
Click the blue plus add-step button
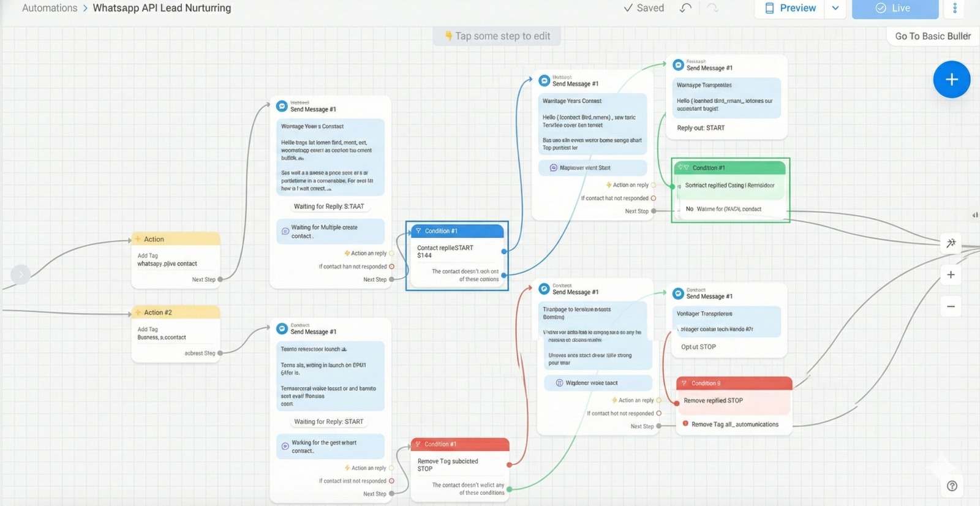click(x=951, y=80)
